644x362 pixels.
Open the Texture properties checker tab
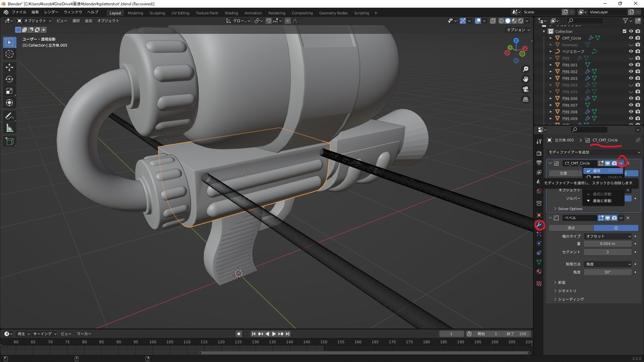coord(539,283)
